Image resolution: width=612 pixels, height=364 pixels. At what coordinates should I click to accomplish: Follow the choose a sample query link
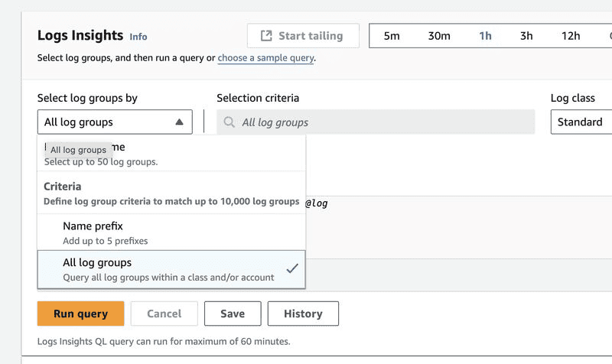(x=265, y=57)
